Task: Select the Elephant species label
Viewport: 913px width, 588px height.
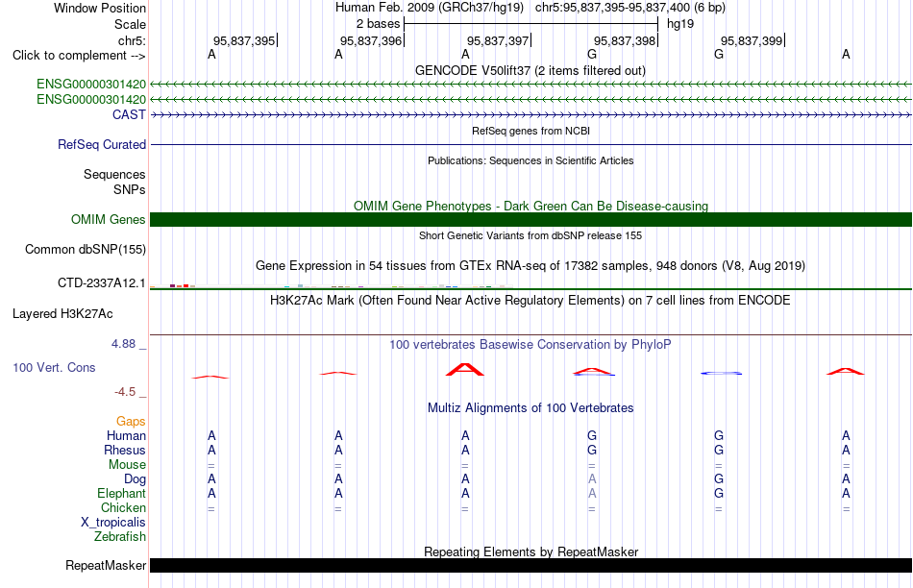Action: 121,493
